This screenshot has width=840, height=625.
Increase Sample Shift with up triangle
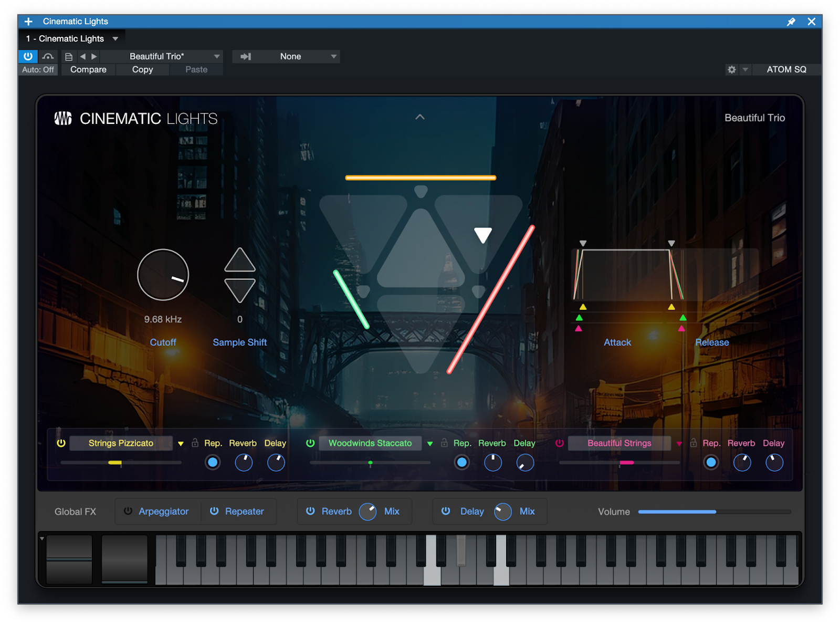point(240,259)
